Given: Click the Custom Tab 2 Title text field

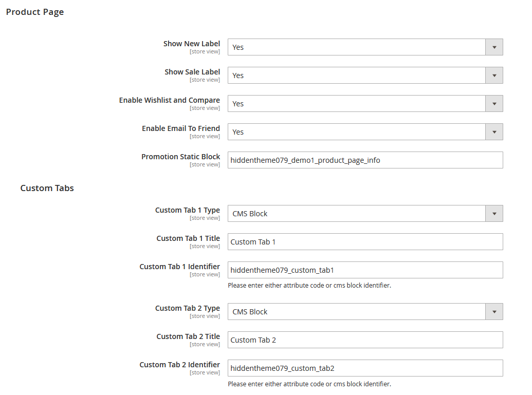Looking at the screenshot, I should [365, 340].
